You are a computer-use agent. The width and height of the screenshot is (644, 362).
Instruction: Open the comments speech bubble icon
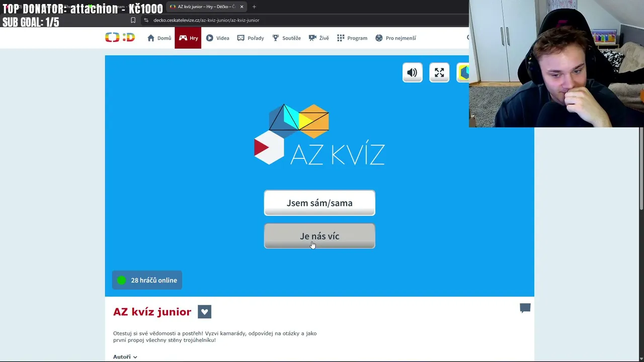(525, 308)
